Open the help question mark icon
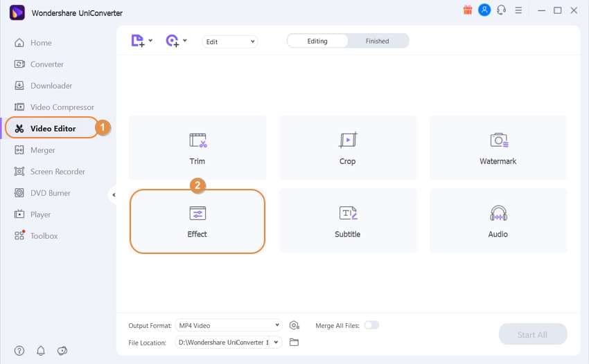Viewport: 589px width, 364px height. click(x=19, y=350)
